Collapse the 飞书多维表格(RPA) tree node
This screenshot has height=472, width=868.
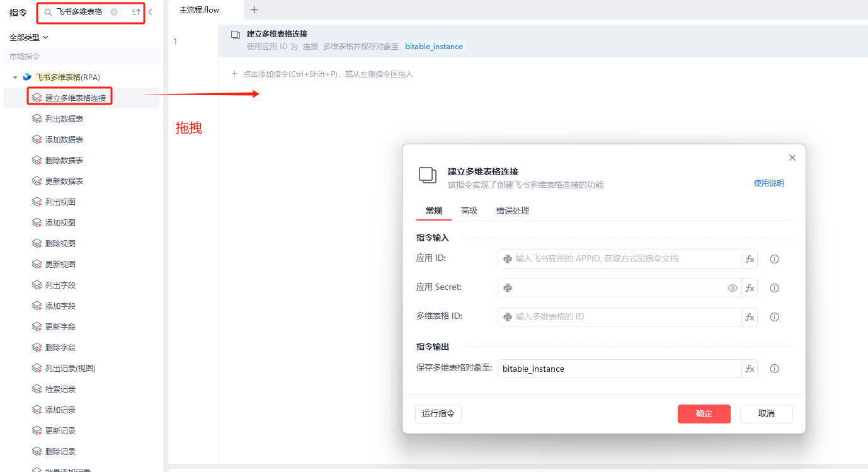15,78
